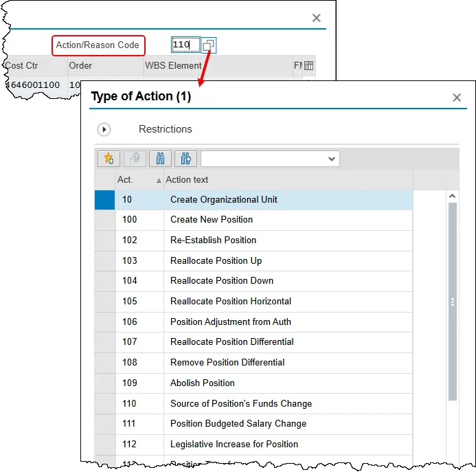Click row selector for action 110
Viewport: 476px width, 472px height.
click(104, 404)
